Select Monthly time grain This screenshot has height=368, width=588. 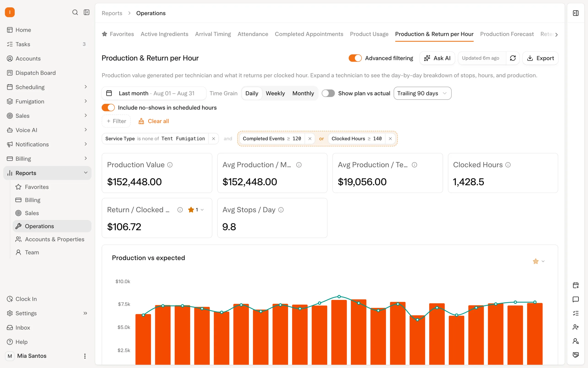pyautogui.click(x=303, y=93)
